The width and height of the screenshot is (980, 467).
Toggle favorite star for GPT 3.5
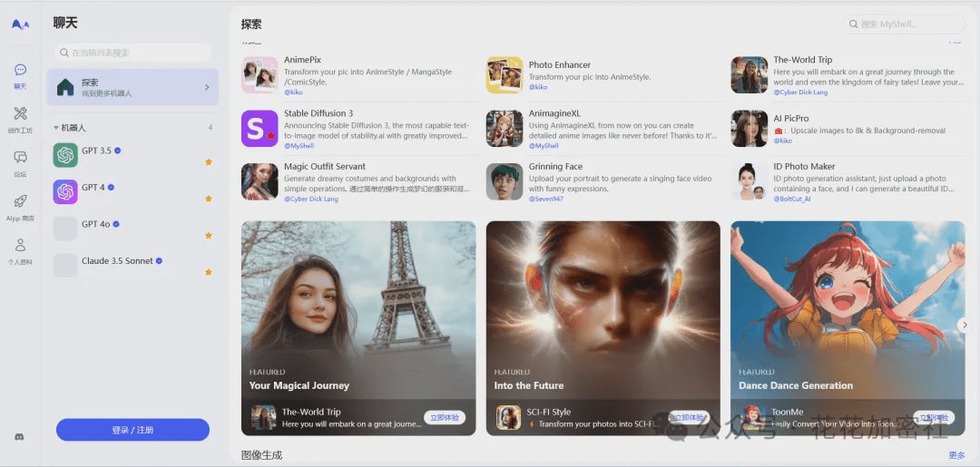pos(209,161)
